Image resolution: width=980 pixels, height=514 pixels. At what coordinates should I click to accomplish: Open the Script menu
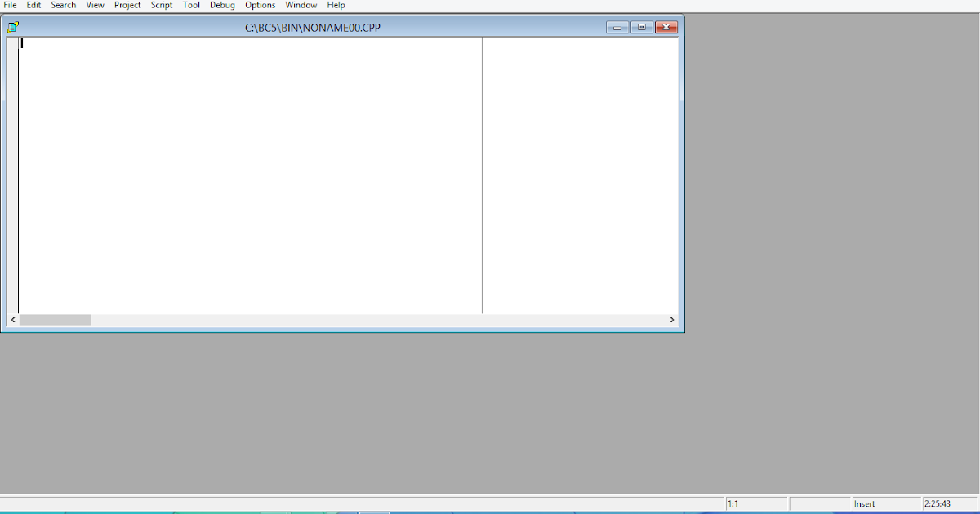point(161,5)
